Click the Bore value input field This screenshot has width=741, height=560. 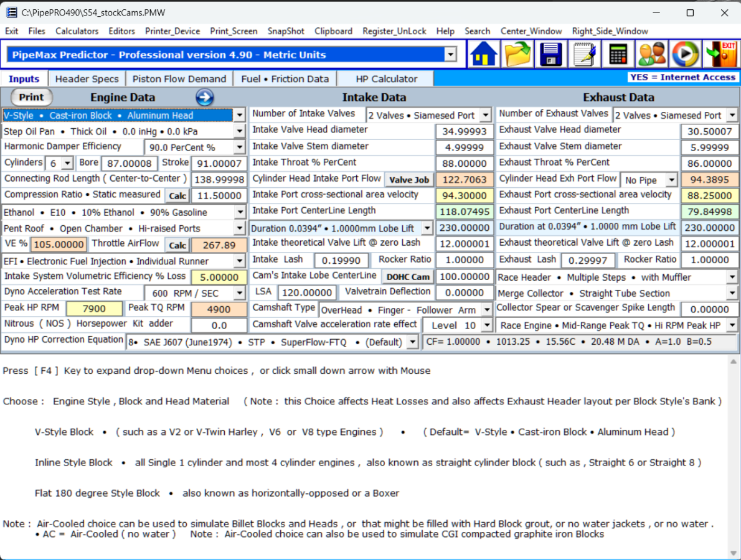(x=129, y=164)
